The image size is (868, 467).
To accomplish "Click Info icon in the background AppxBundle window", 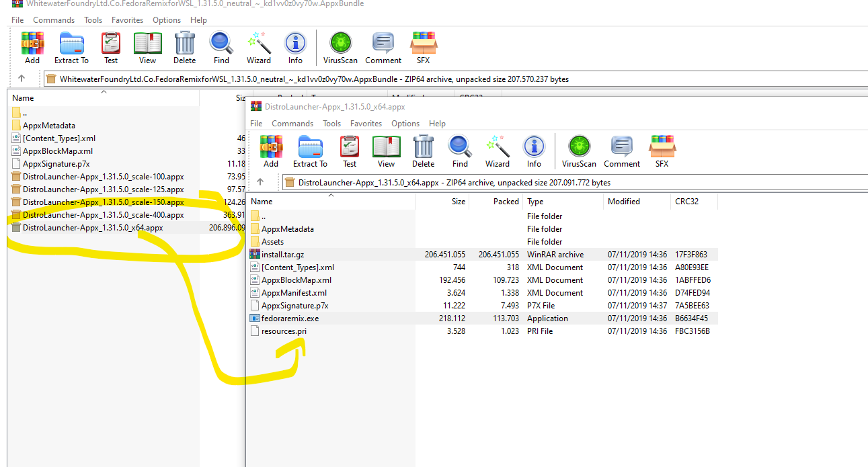I will coord(295,48).
